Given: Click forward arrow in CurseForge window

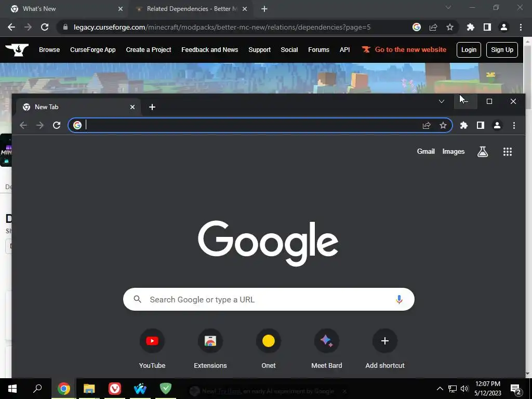Looking at the screenshot, I should (28, 27).
